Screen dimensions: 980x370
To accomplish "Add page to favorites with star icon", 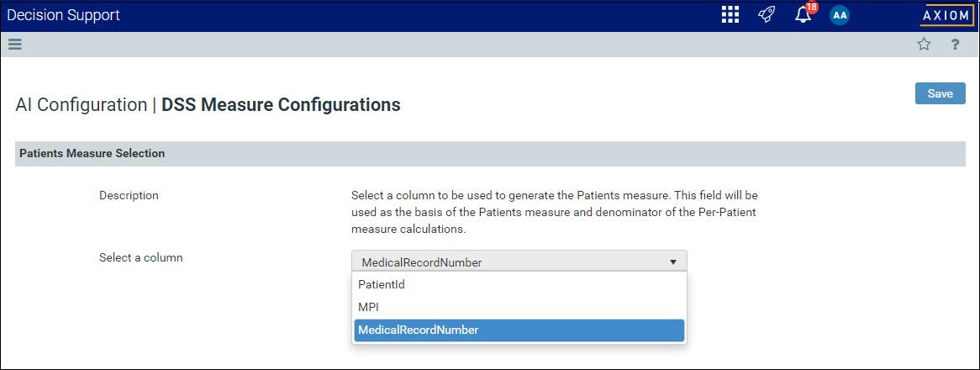I will point(924,45).
